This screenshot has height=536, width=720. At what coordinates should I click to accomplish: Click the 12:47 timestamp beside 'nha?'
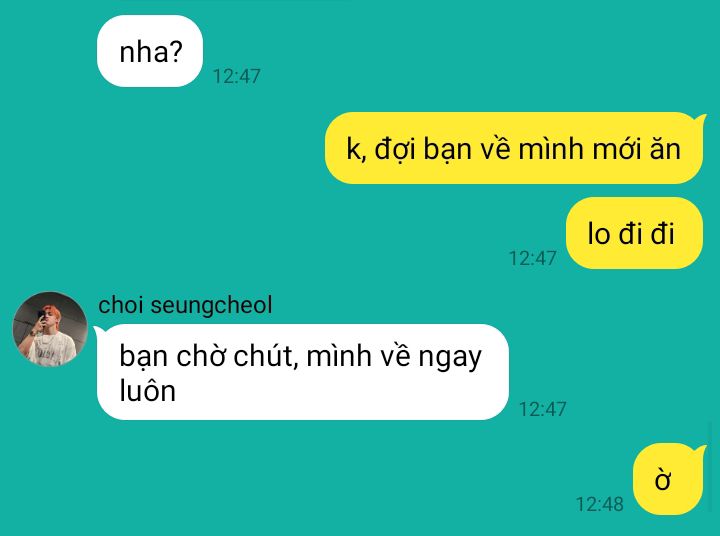(236, 76)
